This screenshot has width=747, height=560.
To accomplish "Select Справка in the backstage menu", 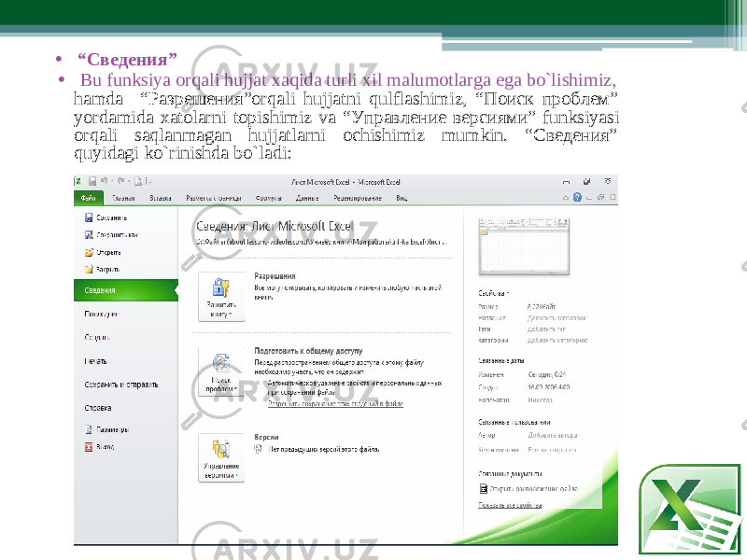I will click(98, 408).
